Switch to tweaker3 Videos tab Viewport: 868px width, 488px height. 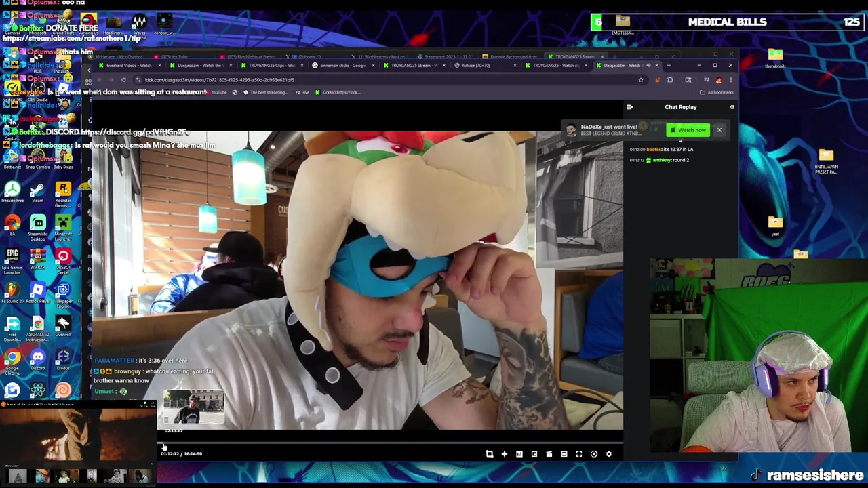(x=128, y=66)
